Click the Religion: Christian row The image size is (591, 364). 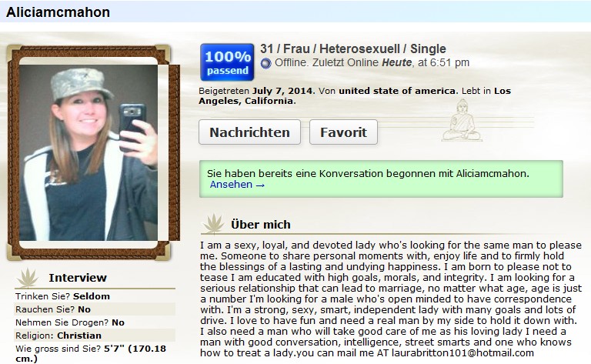pos(95,336)
